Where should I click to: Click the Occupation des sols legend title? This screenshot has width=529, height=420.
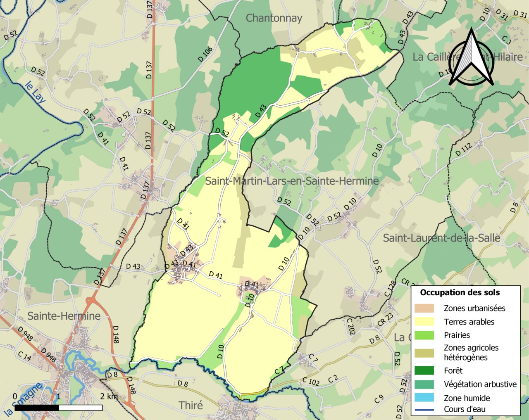tap(460, 293)
